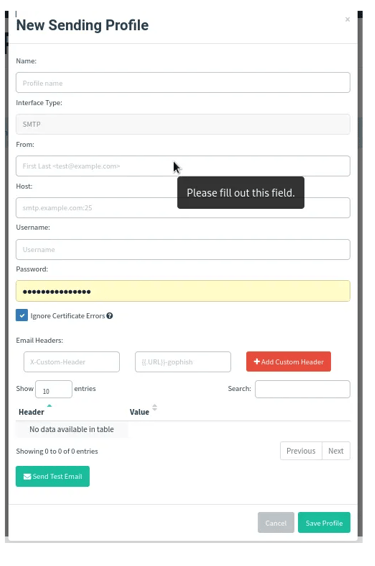
Task: Open the Show entries count box
Action: click(54, 389)
